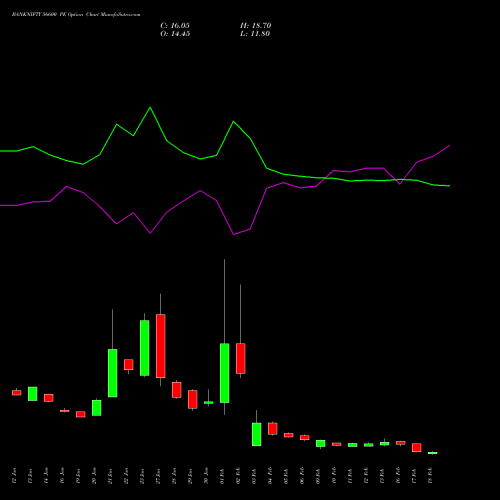Click the 17 Feb date label

414,476
